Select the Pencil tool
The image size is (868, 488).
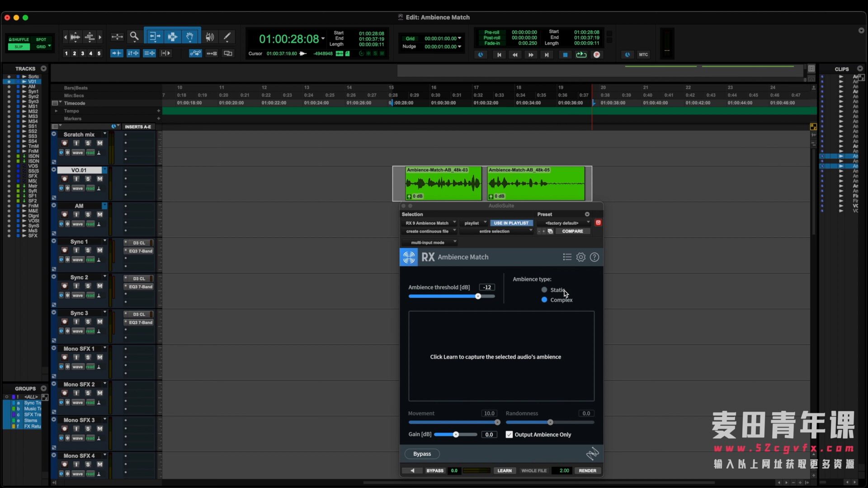(x=227, y=37)
